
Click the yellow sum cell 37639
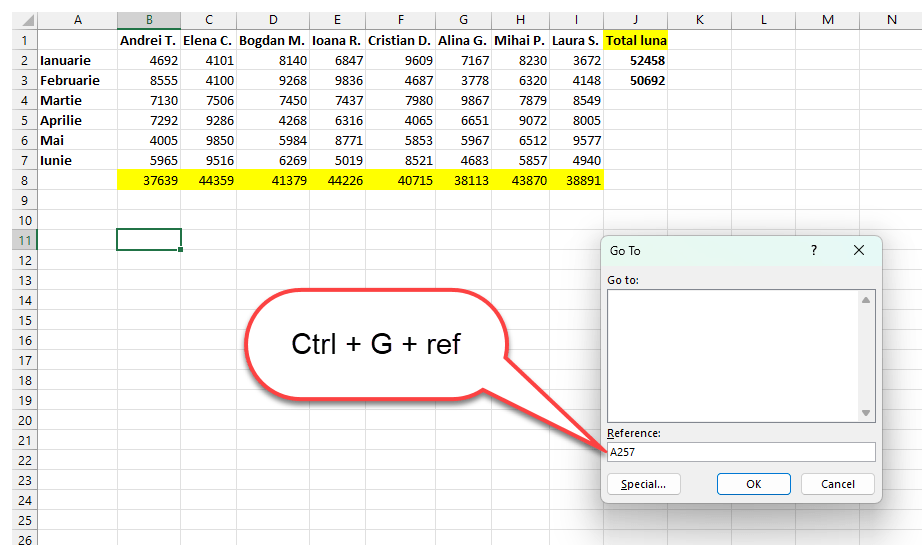149,180
